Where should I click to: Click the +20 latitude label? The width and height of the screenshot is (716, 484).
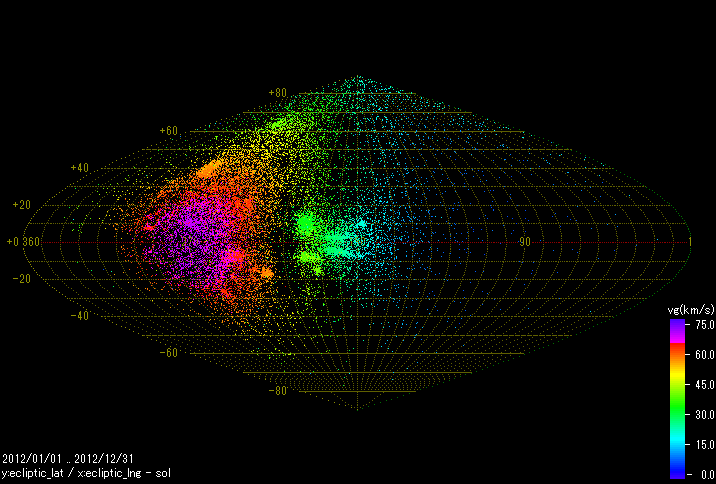click(x=21, y=205)
